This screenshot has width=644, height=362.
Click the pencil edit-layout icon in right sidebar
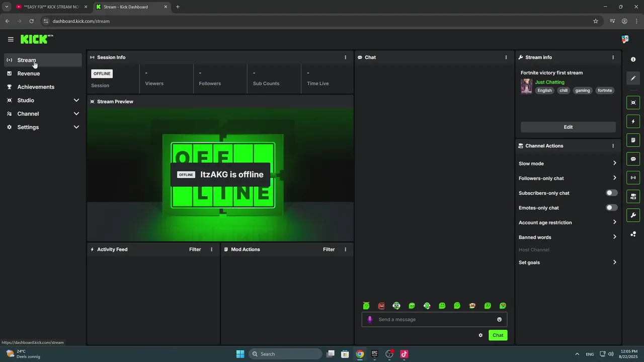[x=633, y=78]
